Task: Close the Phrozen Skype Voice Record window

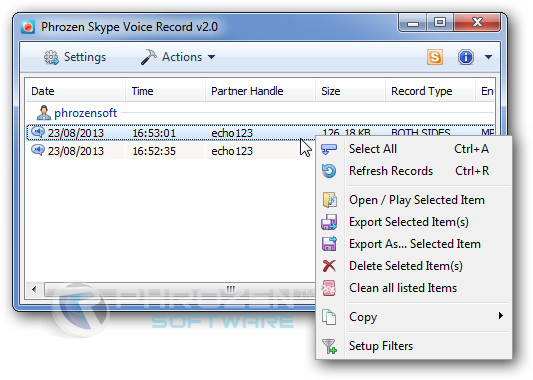Action: coord(477,23)
